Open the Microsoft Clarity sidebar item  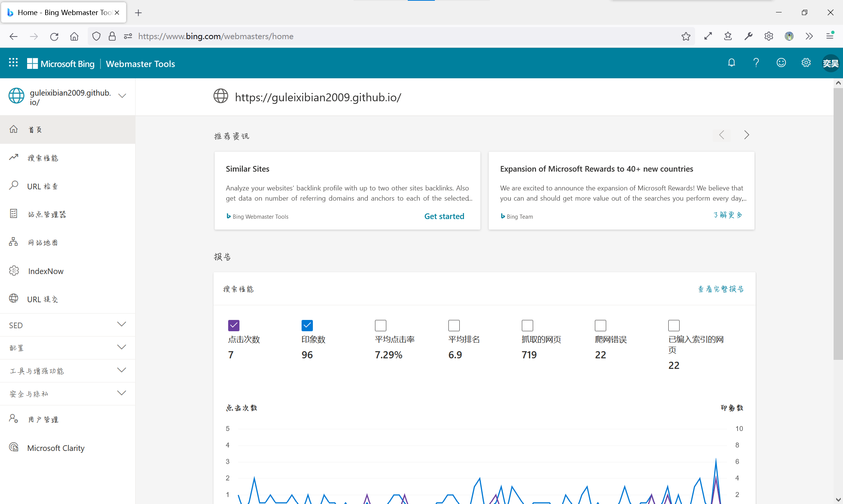click(x=56, y=448)
